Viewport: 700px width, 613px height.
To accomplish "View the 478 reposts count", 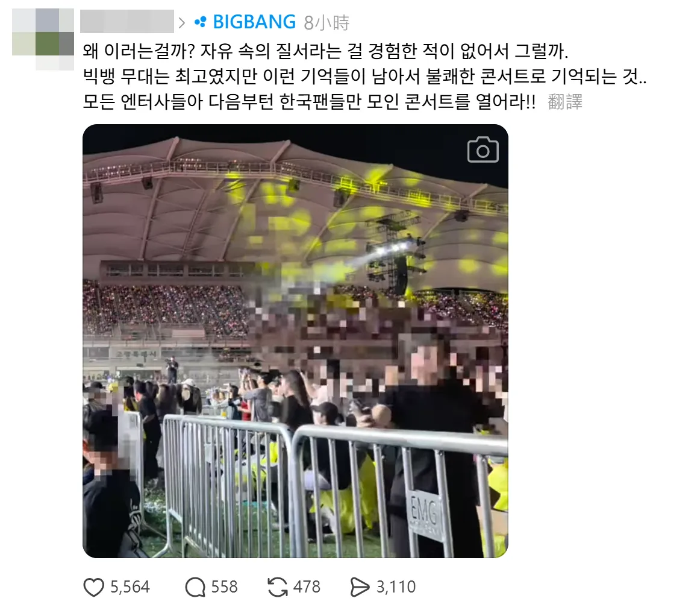I will [x=307, y=587].
